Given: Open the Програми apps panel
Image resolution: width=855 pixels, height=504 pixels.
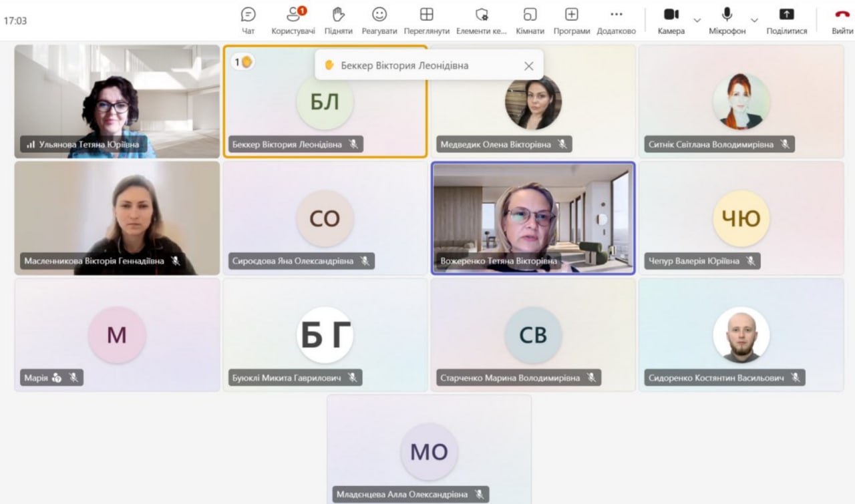Looking at the screenshot, I should (x=571, y=20).
